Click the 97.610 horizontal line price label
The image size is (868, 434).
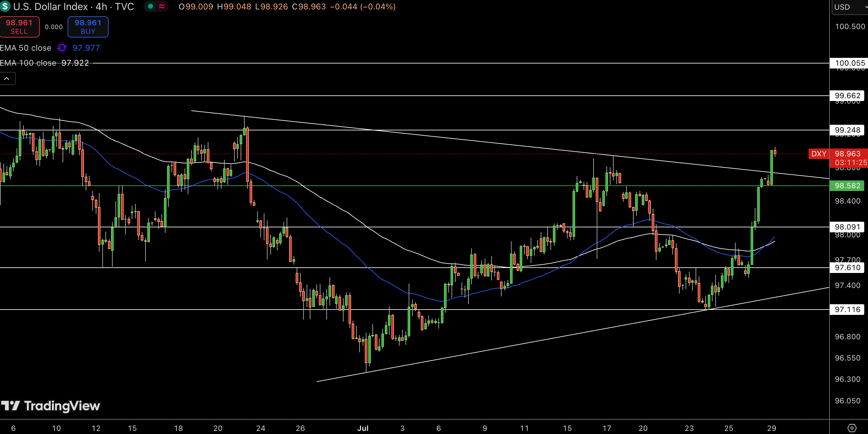(847, 268)
